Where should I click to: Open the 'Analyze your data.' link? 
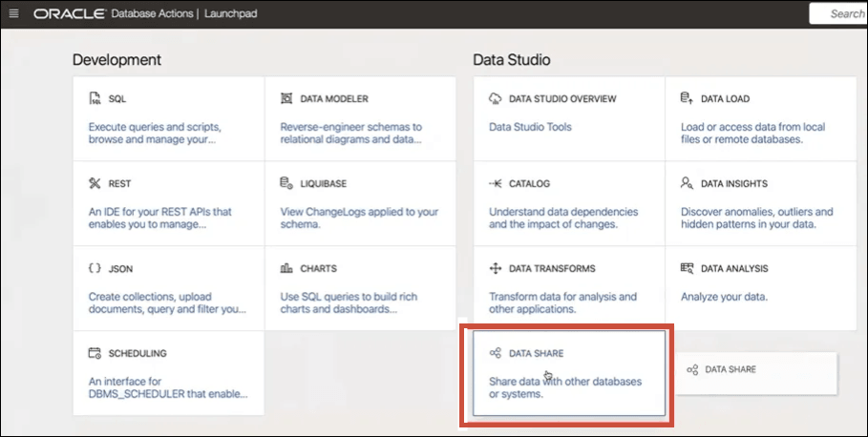coord(725,297)
